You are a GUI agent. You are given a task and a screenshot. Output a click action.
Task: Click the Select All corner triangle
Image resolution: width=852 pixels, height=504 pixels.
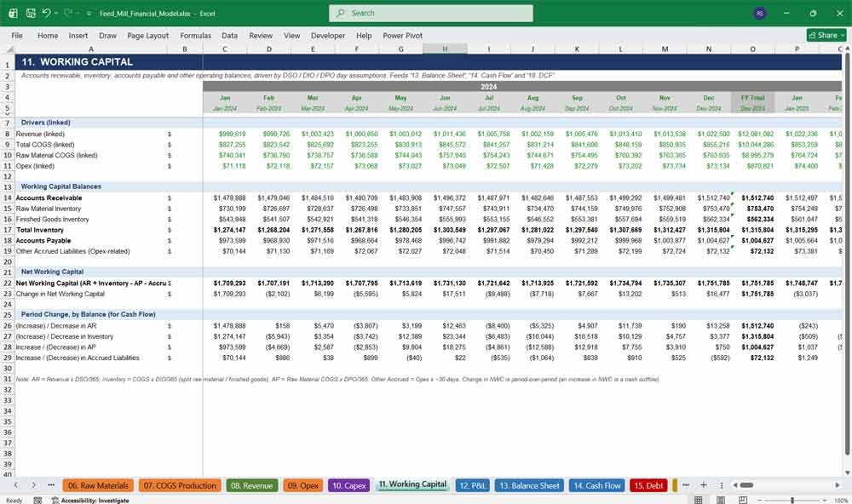(9, 49)
